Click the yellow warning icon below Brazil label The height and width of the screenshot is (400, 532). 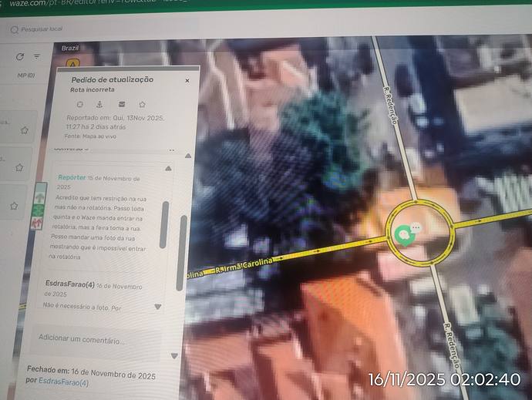(x=73, y=65)
